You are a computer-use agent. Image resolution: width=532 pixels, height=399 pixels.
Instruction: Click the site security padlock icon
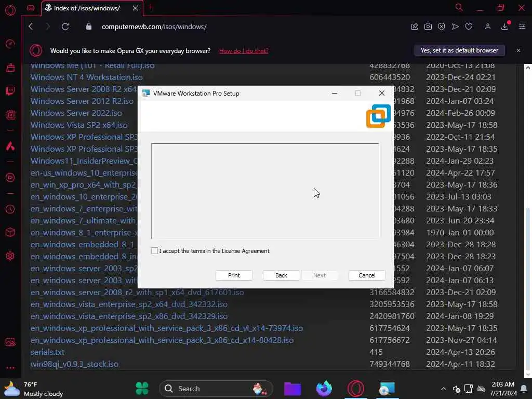pos(88,26)
